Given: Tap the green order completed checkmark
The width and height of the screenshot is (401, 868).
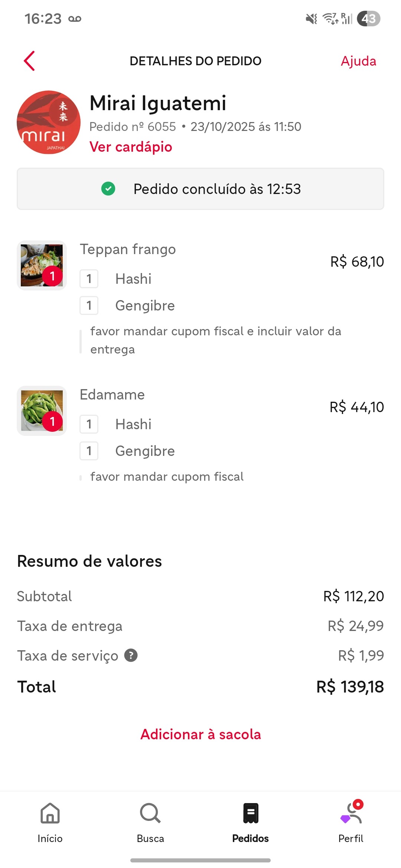Looking at the screenshot, I should click(x=108, y=189).
